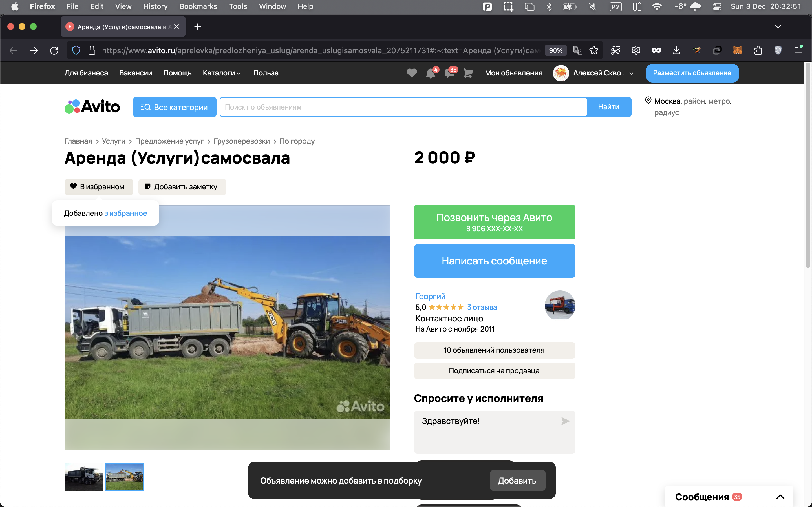This screenshot has height=507, width=812.
Task: Open favorites heart icon in header
Action: 412,73
